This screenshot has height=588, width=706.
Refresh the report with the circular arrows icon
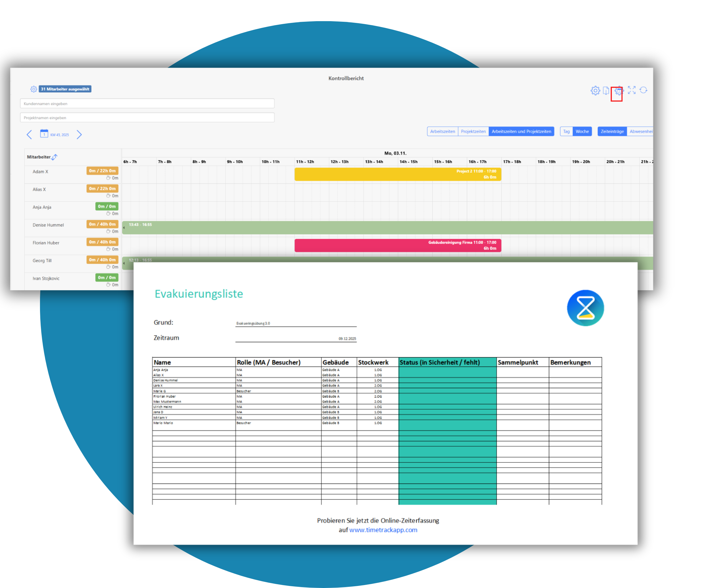tap(643, 90)
